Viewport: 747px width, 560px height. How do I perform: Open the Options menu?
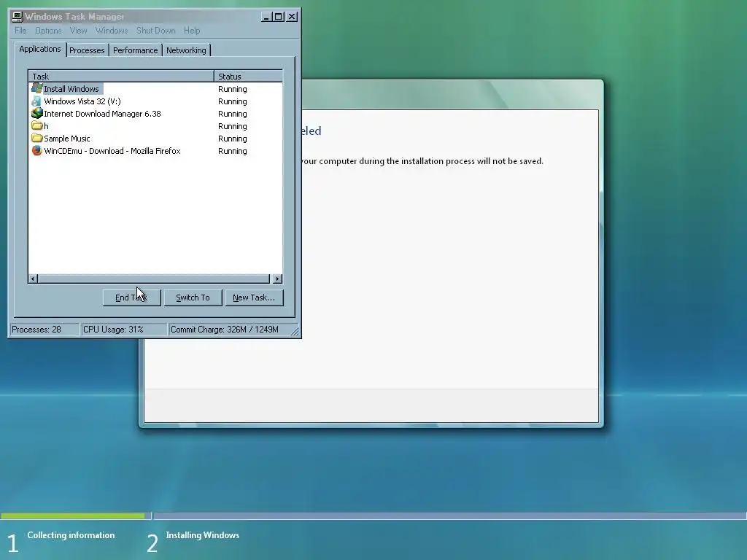click(x=48, y=31)
